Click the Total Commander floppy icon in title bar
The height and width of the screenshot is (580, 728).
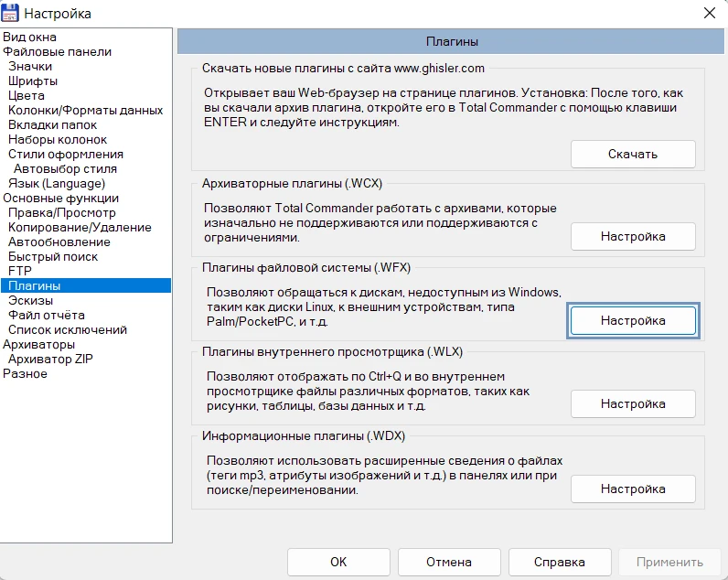10,13
